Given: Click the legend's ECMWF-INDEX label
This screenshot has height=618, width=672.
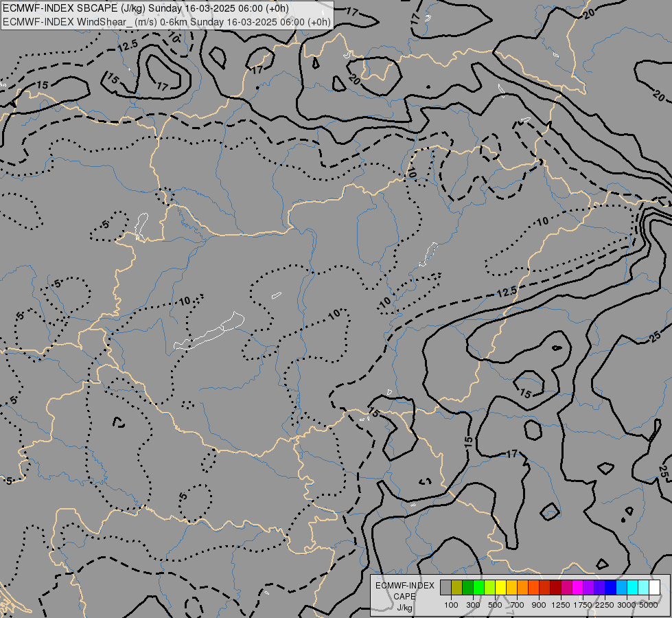Looking at the screenshot, I should coord(404,586).
